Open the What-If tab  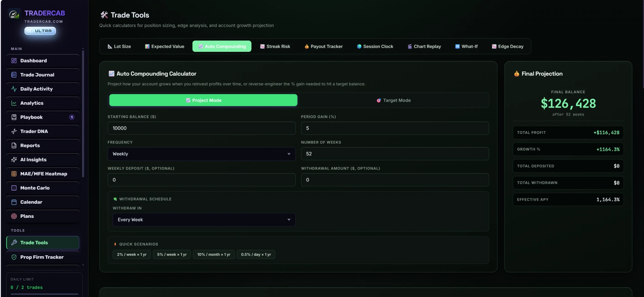pos(466,46)
